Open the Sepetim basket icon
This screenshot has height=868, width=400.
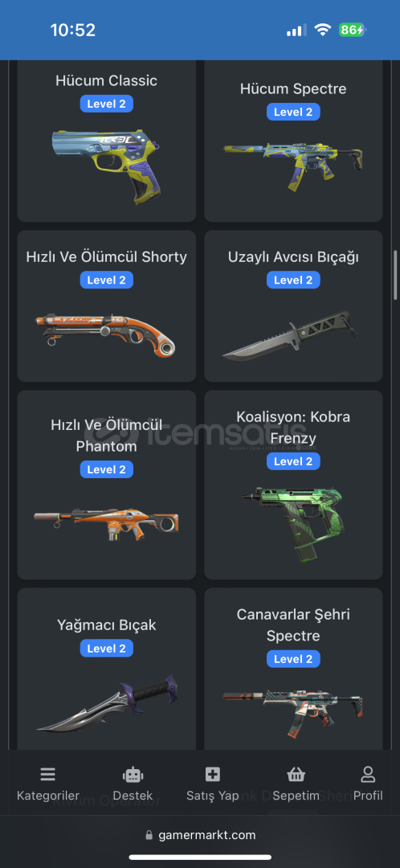click(x=295, y=775)
